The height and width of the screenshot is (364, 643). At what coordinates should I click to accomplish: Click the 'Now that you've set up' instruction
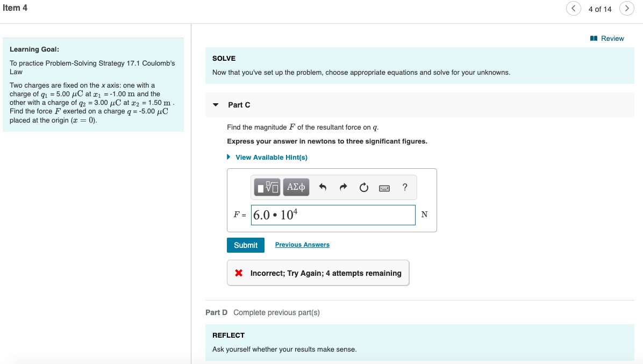click(x=361, y=73)
